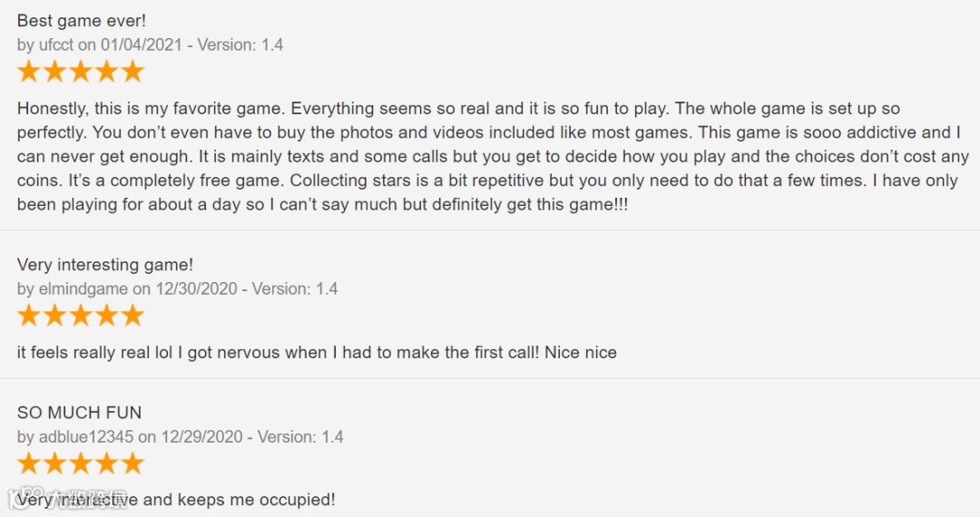Viewport: 980px width, 517px height.
Task: Click the second star of elmindgame's review
Action: point(55,316)
